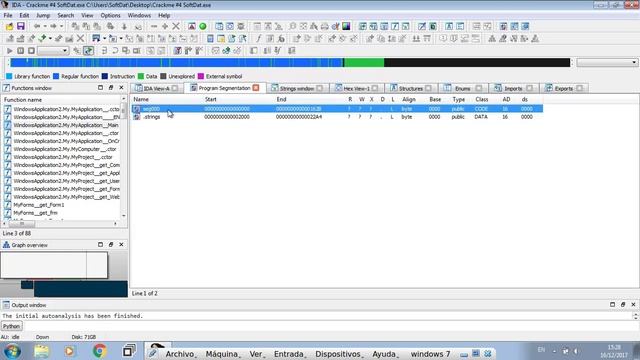Click the X cancel icon in top toolbar
Screen dimensions: 640x360
coord(176,27)
